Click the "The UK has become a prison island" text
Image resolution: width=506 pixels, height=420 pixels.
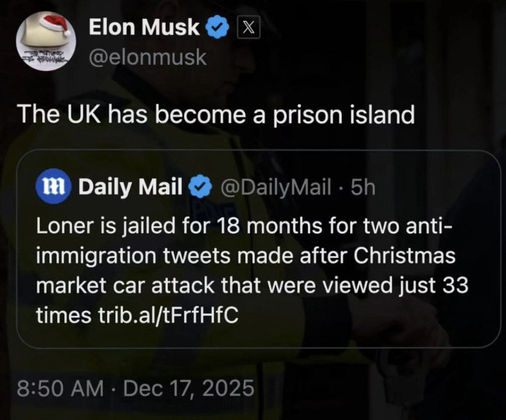[216, 116]
